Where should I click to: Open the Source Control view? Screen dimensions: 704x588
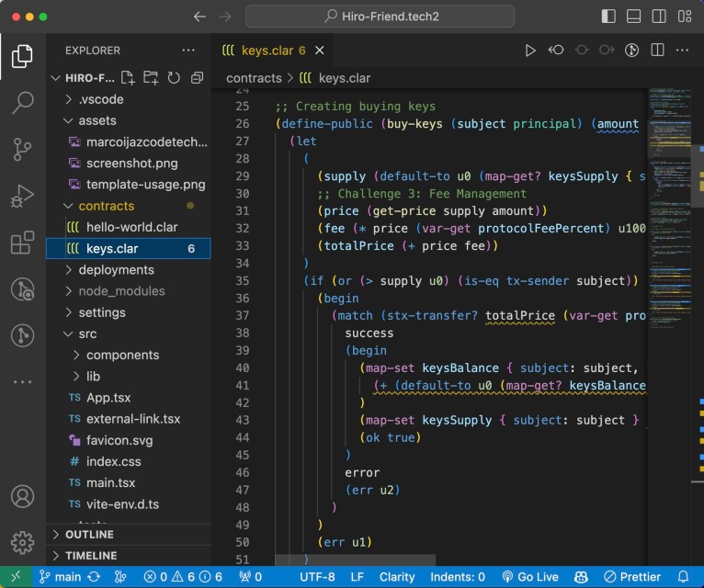point(22,149)
